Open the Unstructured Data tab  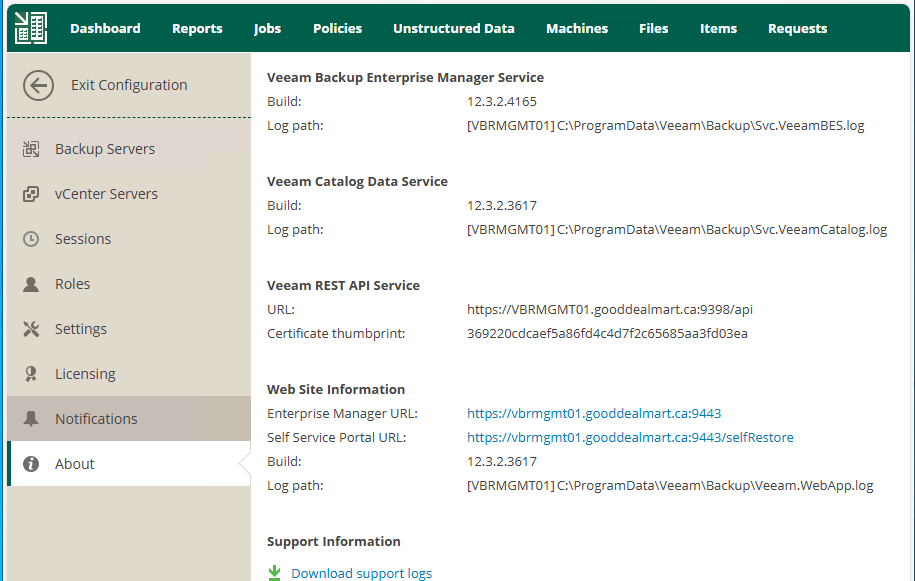(x=453, y=28)
